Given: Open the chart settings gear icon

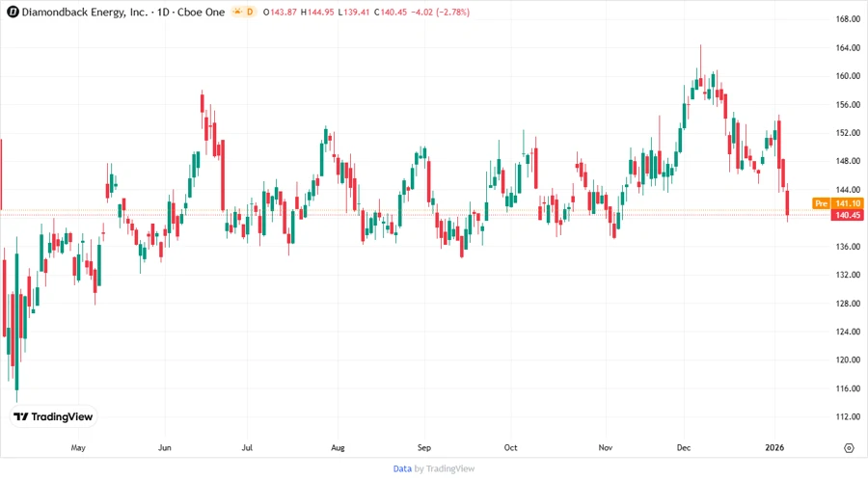Looking at the screenshot, I should pyautogui.click(x=849, y=448).
